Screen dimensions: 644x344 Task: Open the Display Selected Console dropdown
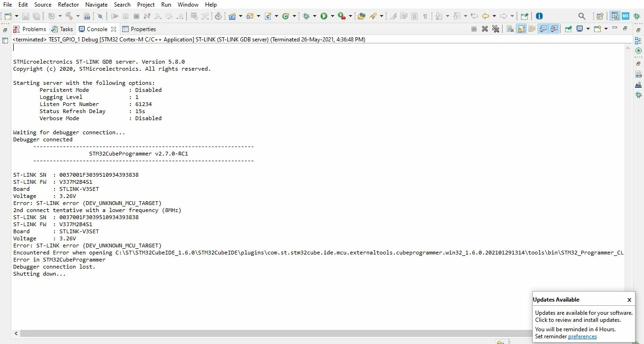(x=588, y=29)
